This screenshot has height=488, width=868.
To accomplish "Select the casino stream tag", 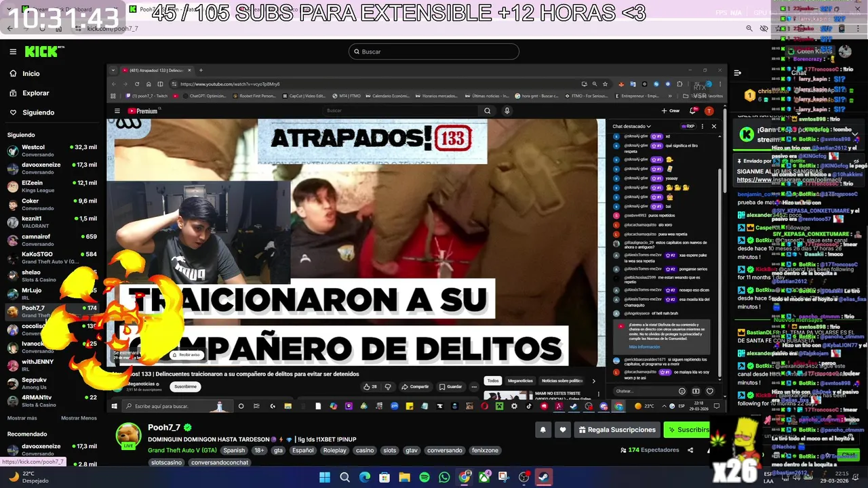I will pyautogui.click(x=365, y=450).
